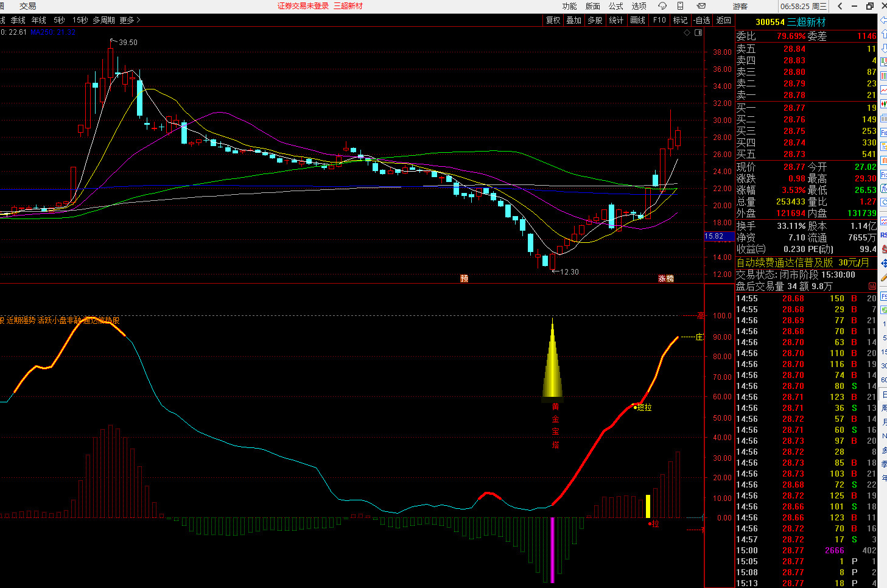The width and height of the screenshot is (887, 588).
Task: Click the 15.82 price marker on axis
Action: (x=715, y=236)
